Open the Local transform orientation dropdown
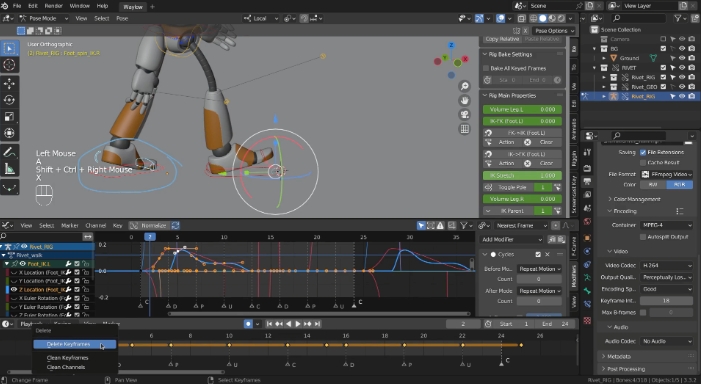Screen dimensions: 701x384 click(x=261, y=18)
